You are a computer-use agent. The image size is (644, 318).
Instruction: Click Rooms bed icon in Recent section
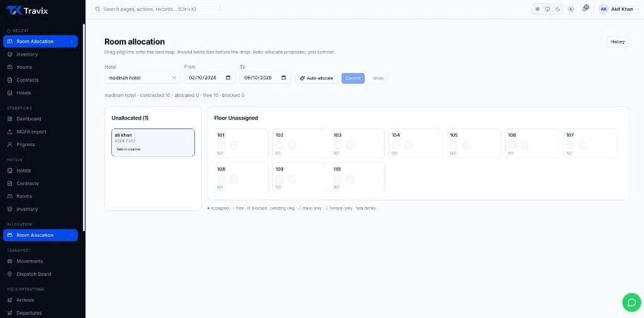click(10, 67)
